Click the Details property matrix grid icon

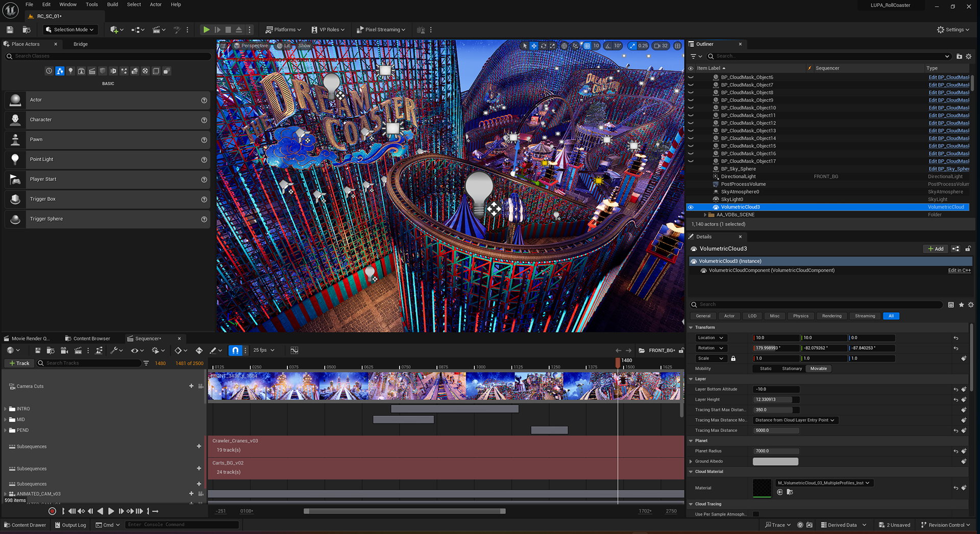[951, 304]
